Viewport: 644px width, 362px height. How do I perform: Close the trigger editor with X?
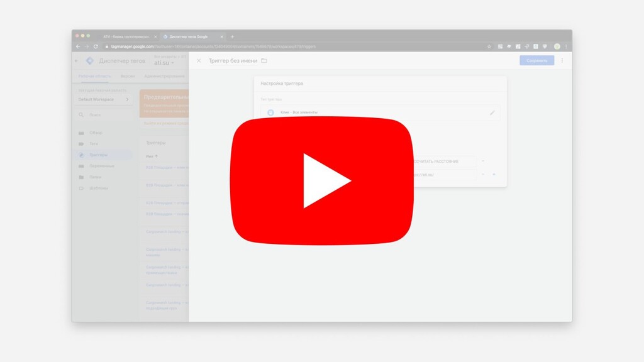click(x=199, y=61)
